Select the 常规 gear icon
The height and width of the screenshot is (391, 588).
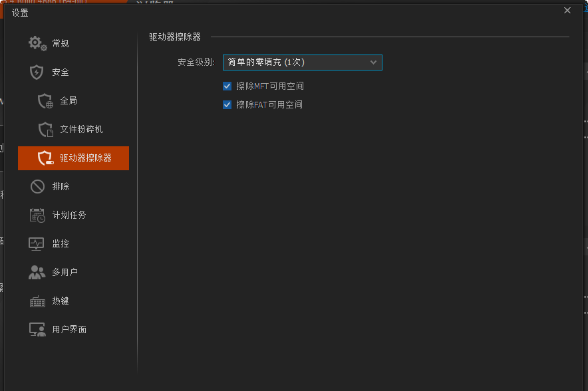[x=37, y=43]
